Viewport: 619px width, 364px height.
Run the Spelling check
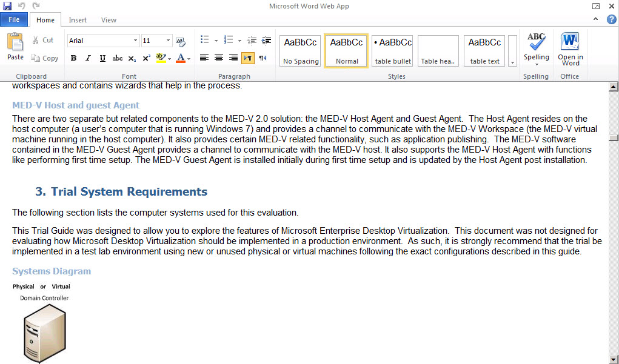tap(536, 47)
